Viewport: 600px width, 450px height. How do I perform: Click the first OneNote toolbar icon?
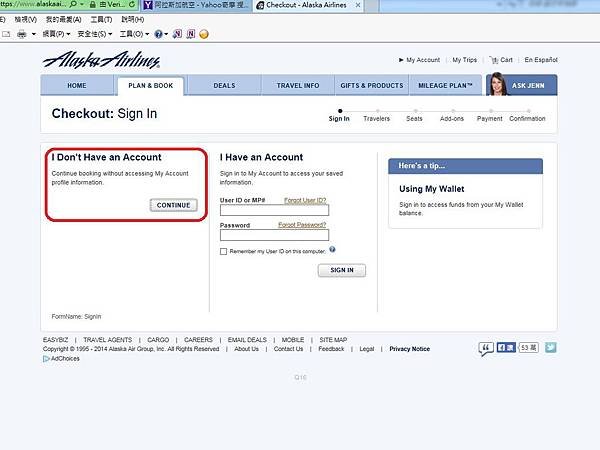pyautogui.click(x=177, y=34)
